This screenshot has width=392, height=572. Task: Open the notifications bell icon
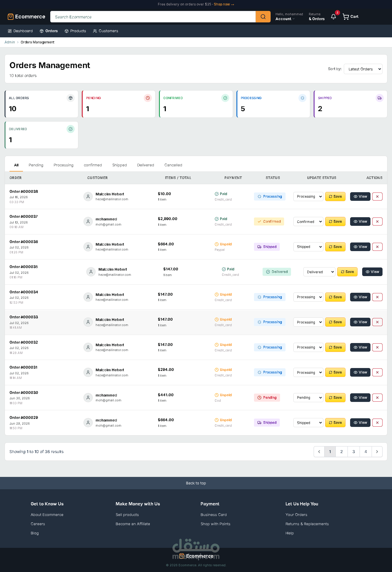[x=333, y=17]
